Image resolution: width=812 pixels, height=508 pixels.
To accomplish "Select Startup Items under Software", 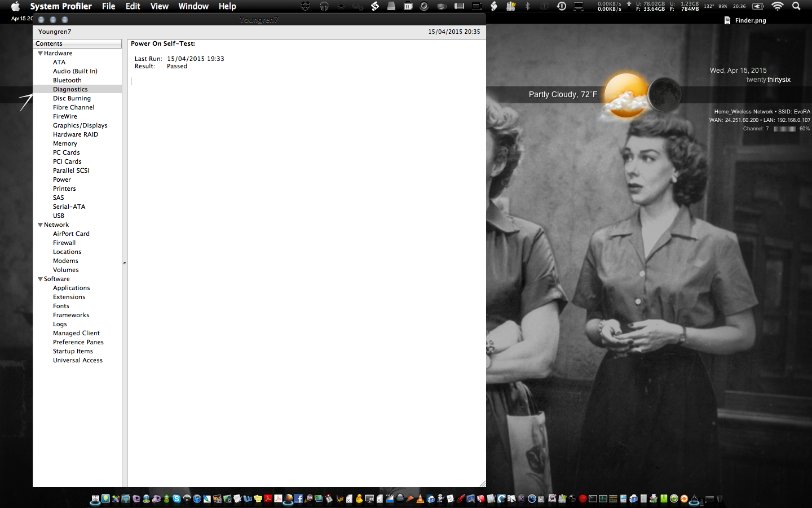I will tap(73, 351).
